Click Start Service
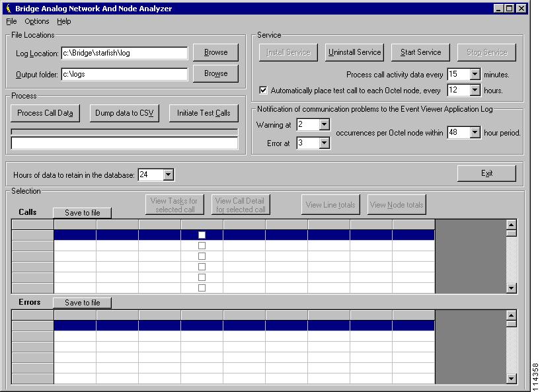The width and height of the screenshot is (540, 392). tap(420, 52)
